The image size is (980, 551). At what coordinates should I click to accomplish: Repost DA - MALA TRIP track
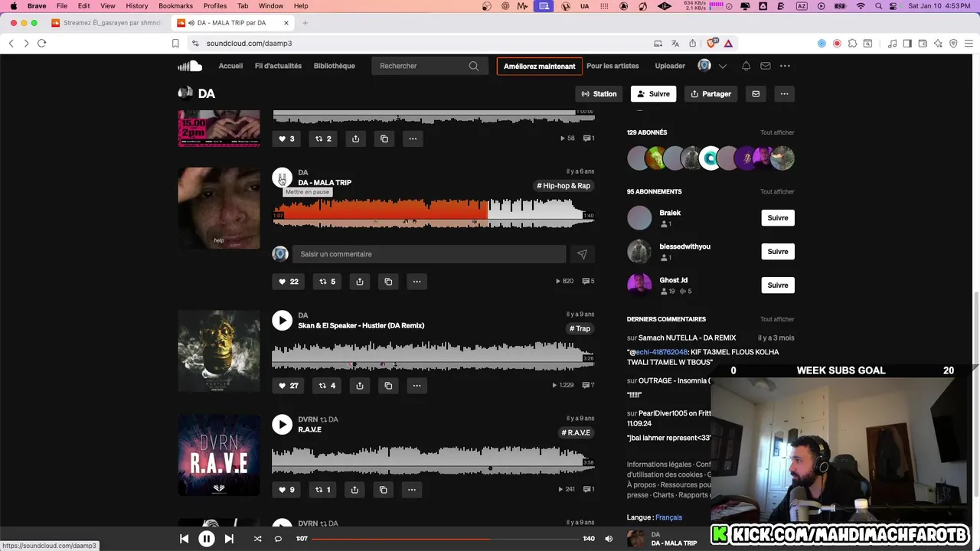(327, 282)
